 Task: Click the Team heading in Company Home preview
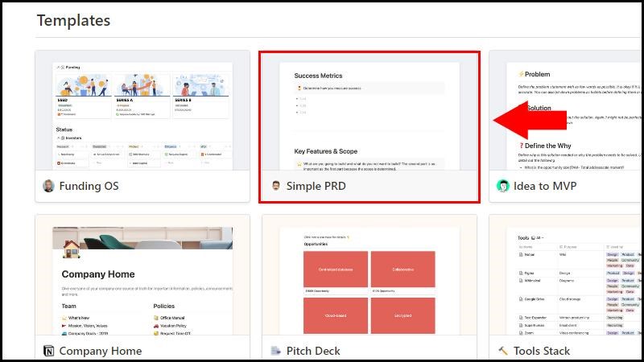tap(68, 306)
